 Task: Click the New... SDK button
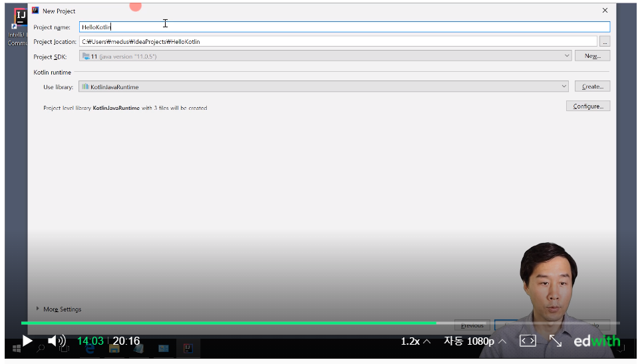[x=592, y=56]
